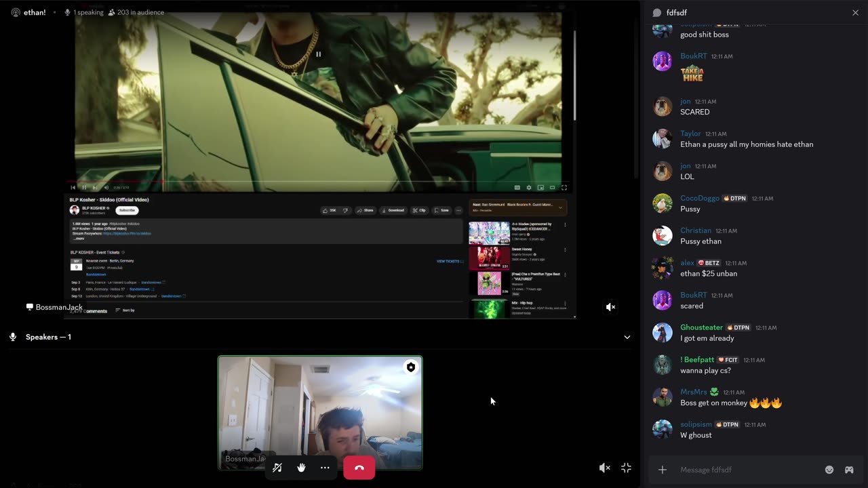Screen dimensions: 868x488
Task: Click the '203 in audience' count
Action: point(136,12)
